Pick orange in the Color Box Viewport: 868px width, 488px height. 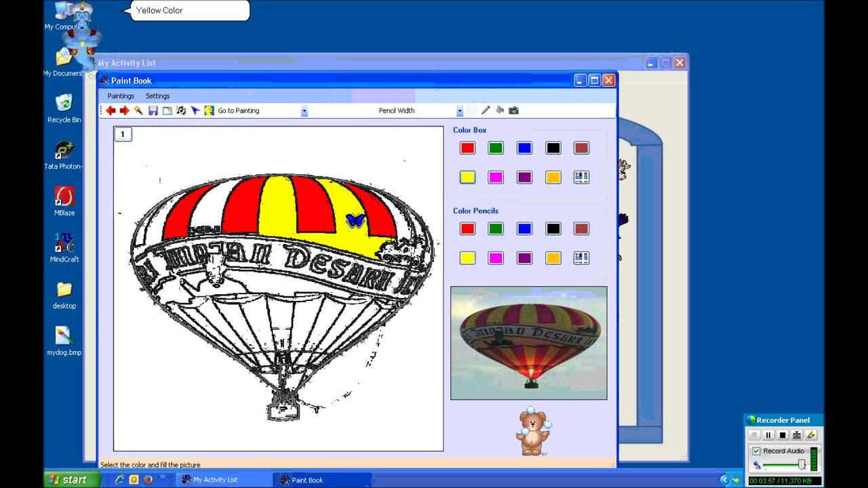(x=553, y=177)
